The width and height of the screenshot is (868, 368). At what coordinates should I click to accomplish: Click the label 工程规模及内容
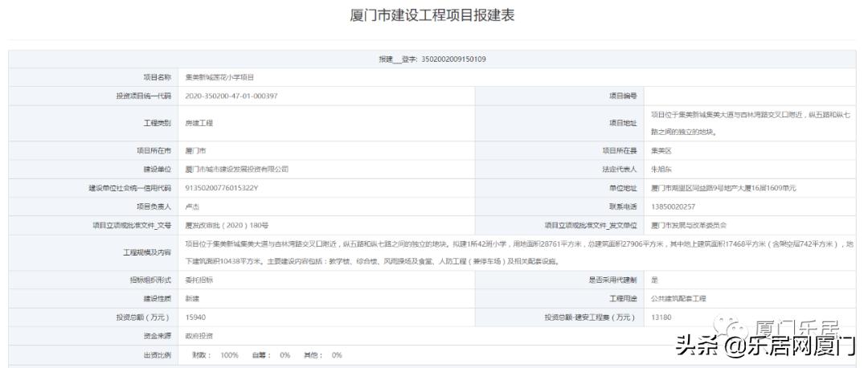(147, 252)
